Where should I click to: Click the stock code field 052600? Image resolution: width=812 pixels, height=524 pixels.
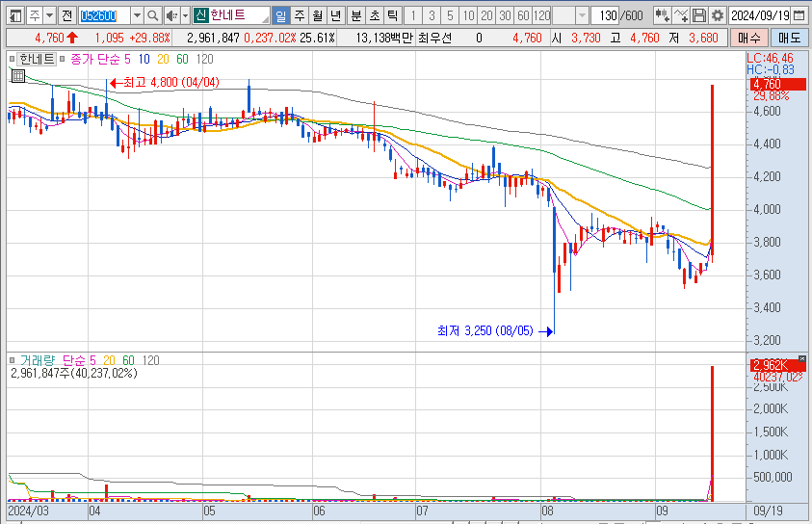104,15
